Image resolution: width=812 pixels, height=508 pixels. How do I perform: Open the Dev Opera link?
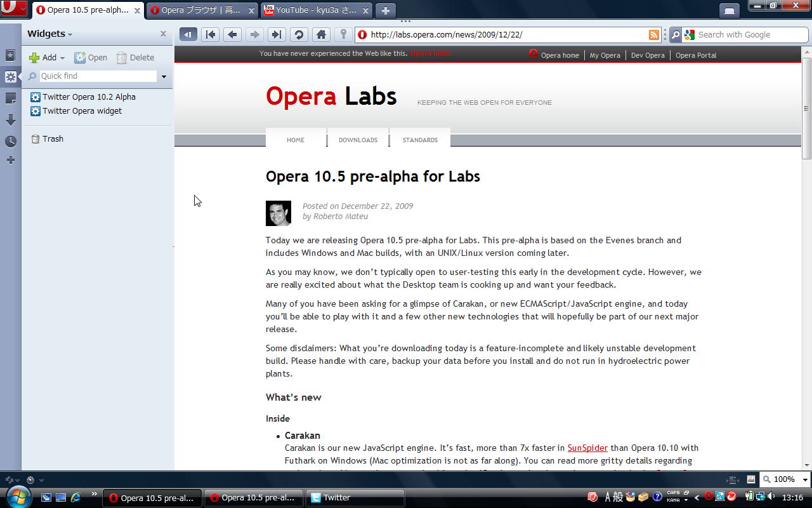coord(648,55)
